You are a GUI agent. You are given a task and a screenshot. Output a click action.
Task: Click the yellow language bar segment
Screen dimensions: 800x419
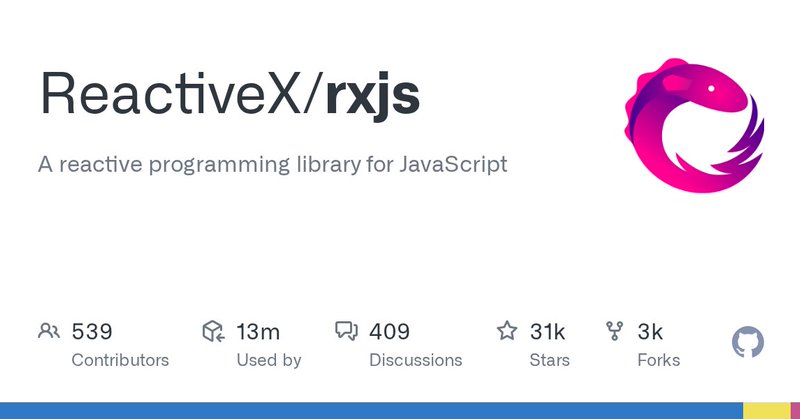[x=766, y=410]
